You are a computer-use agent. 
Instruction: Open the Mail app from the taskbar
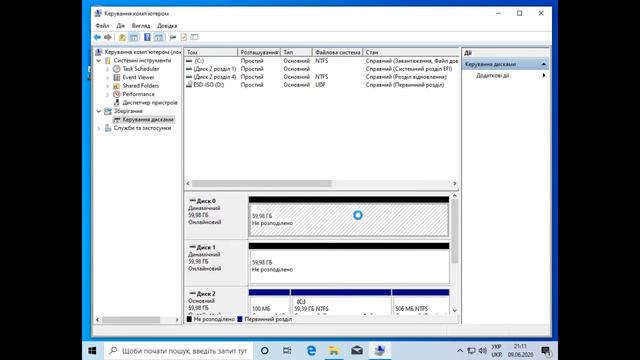[357, 351]
